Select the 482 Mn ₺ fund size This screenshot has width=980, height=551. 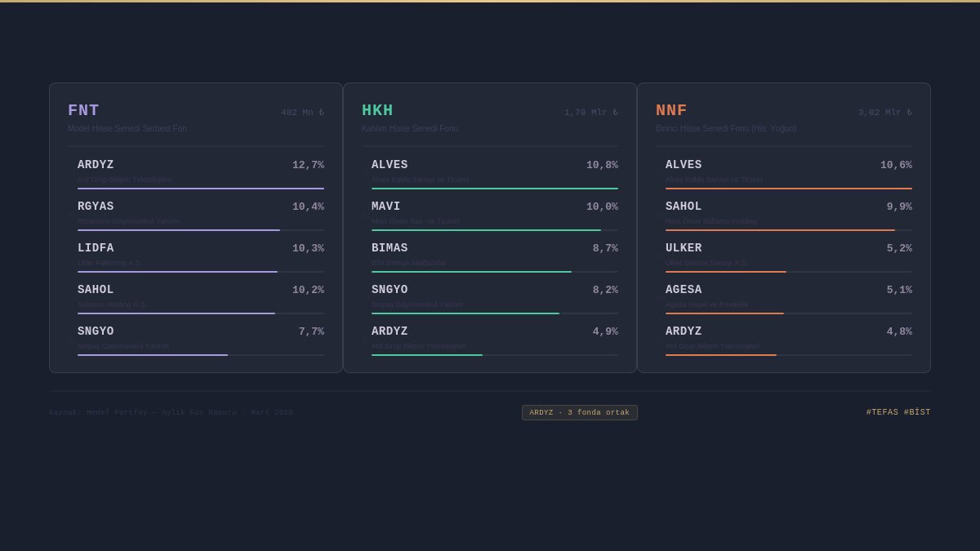pyautogui.click(x=302, y=113)
